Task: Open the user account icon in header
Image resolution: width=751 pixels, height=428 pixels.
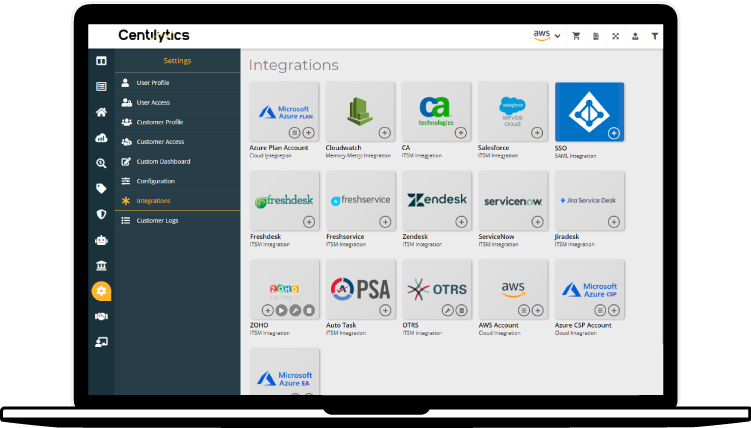Action: pyautogui.click(x=635, y=36)
